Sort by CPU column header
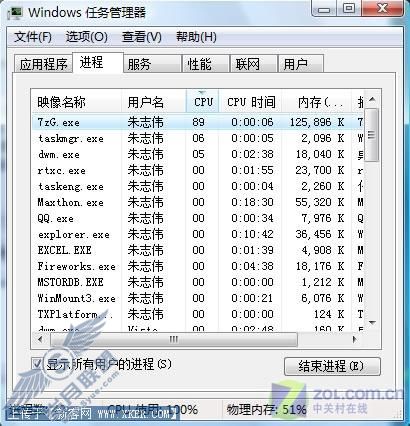The image size is (410, 426). tap(202, 102)
